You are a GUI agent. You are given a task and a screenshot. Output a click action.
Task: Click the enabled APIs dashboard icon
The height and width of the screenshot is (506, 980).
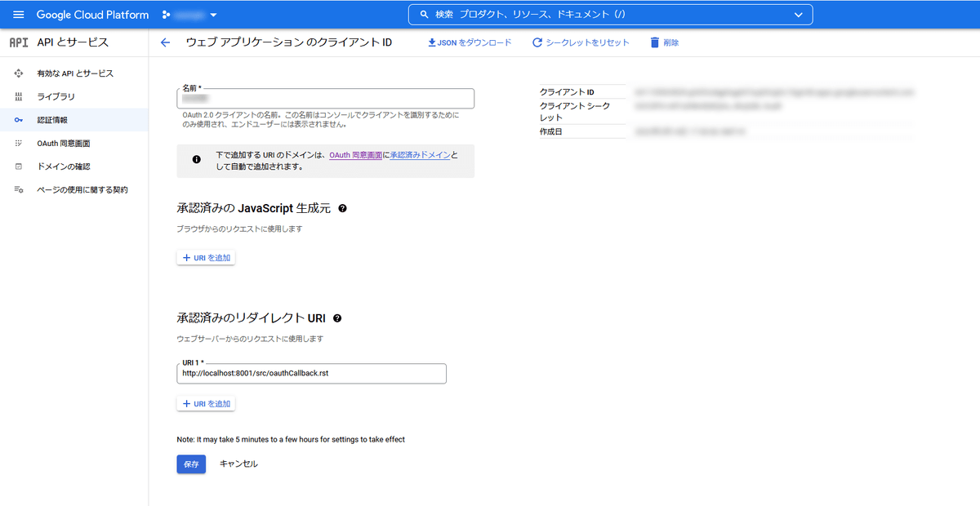pyautogui.click(x=19, y=73)
